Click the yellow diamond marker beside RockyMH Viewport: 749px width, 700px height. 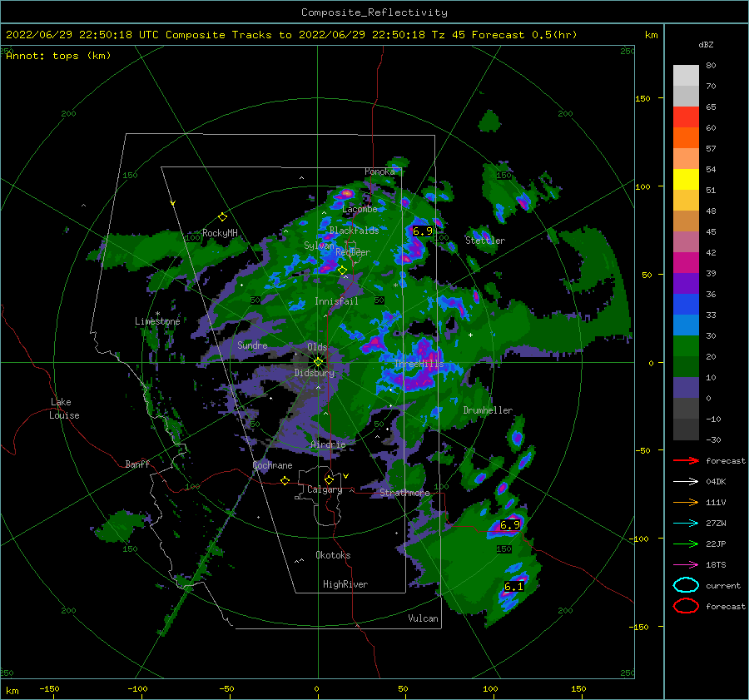coord(222,217)
